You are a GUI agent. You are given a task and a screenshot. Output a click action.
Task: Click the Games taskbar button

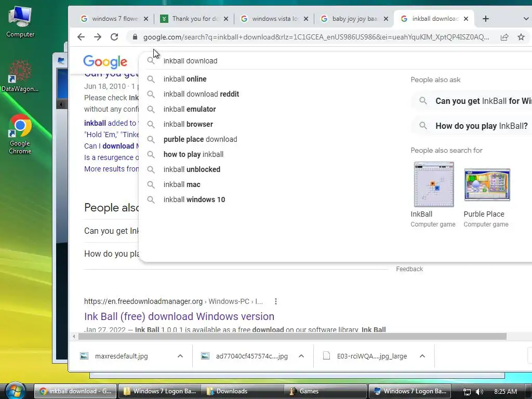coord(326,391)
